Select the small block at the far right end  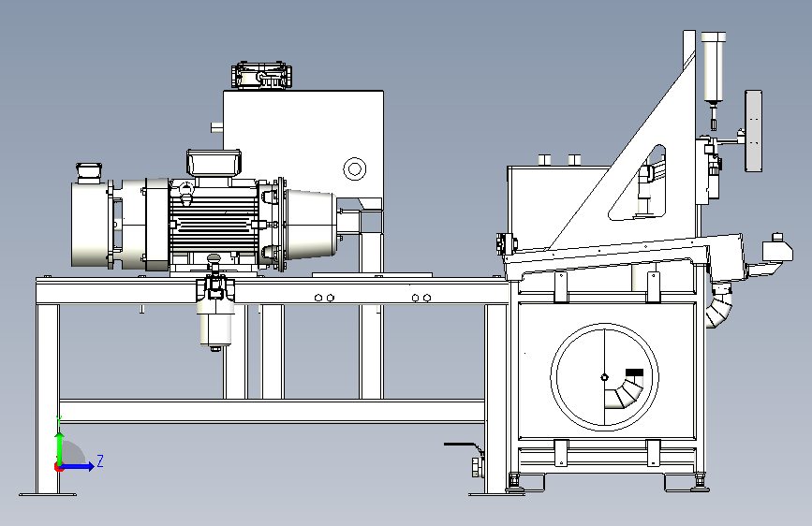click(777, 250)
